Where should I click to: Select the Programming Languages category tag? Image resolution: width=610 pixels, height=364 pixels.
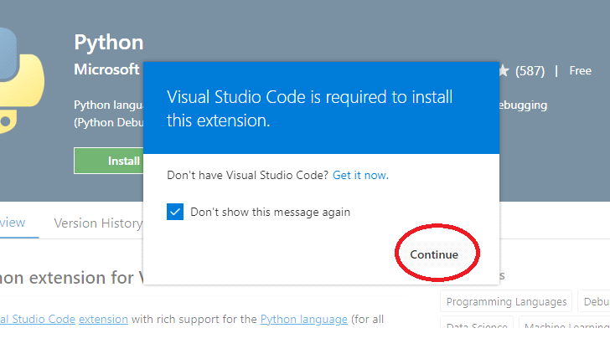506,302
